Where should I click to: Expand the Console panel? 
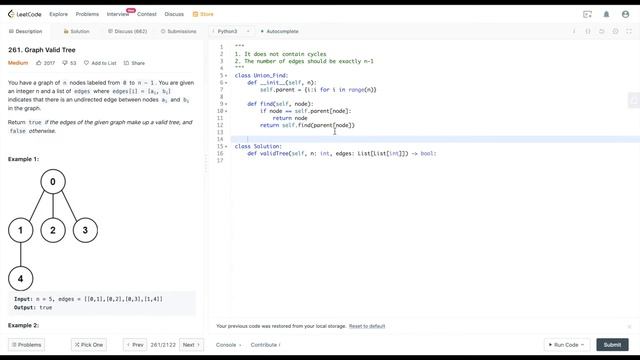tap(229, 345)
